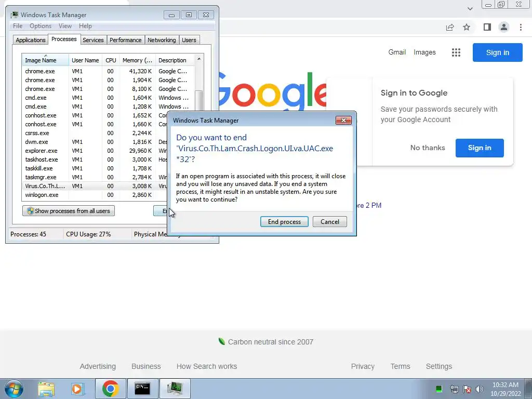Open the File menu in Task Manager

click(x=18, y=26)
